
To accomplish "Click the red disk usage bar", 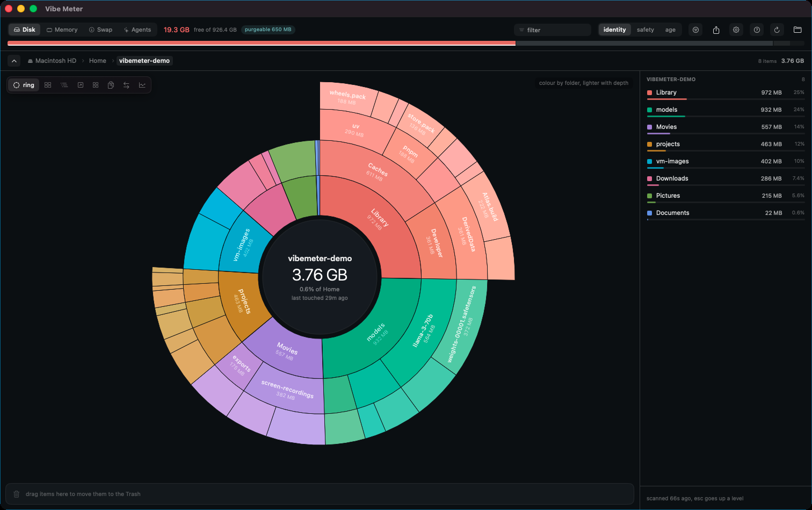I will [x=262, y=43].
